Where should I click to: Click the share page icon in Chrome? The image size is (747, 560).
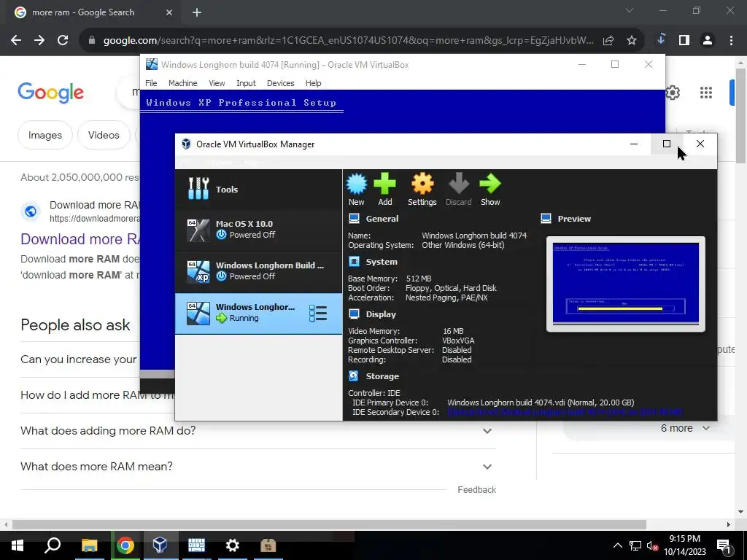[x=608, y=41]
